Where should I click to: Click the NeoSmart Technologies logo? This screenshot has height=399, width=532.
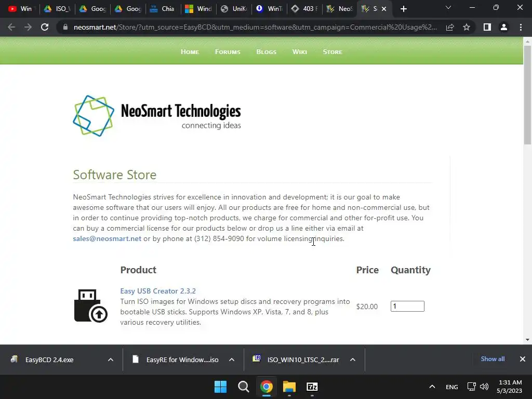[157, 116]
